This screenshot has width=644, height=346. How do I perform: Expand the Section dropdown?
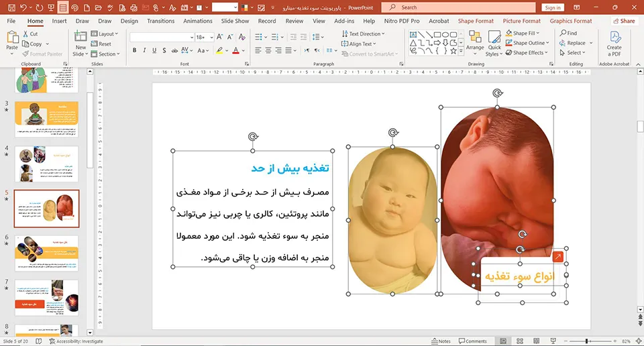point(105,54)
